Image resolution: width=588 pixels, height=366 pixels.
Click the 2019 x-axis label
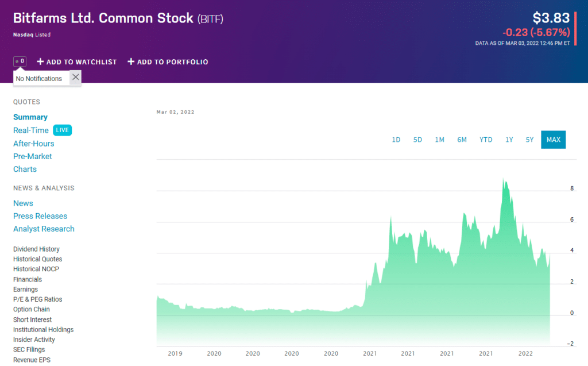coord(175,353)
